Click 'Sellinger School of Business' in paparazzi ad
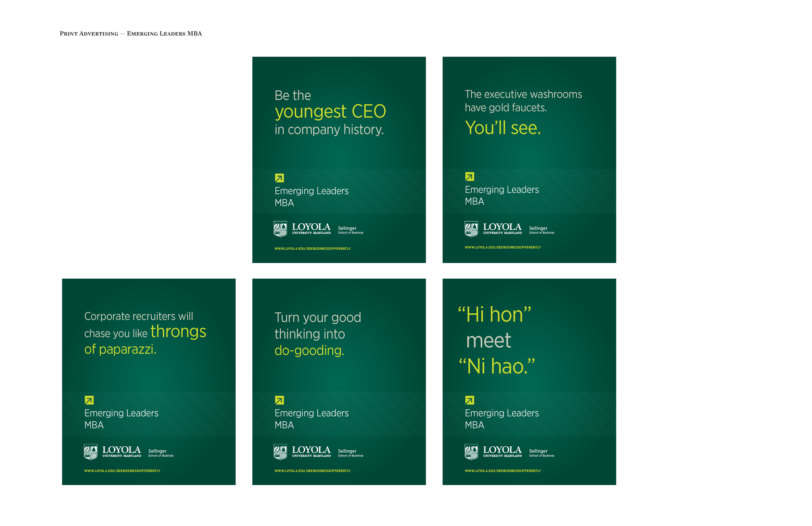Viewport: 812px width, 526px height. pyautogui.click(x=161, y=453)
